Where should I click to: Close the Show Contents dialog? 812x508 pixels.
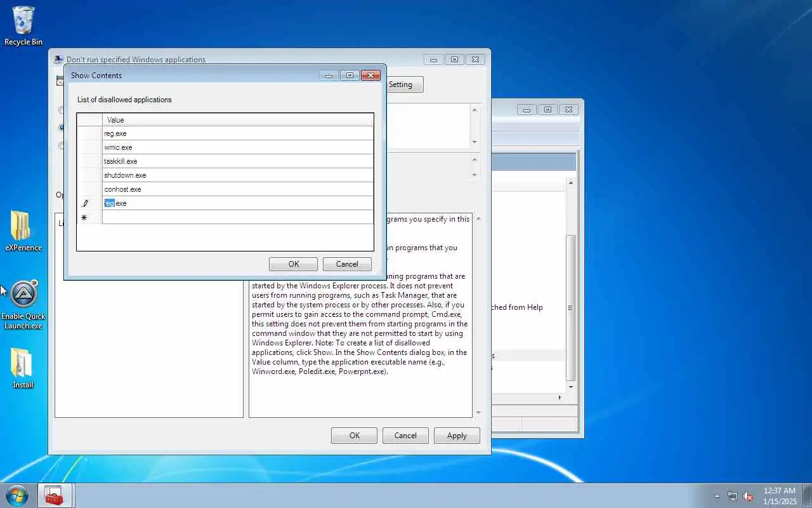tap(370, 76)
